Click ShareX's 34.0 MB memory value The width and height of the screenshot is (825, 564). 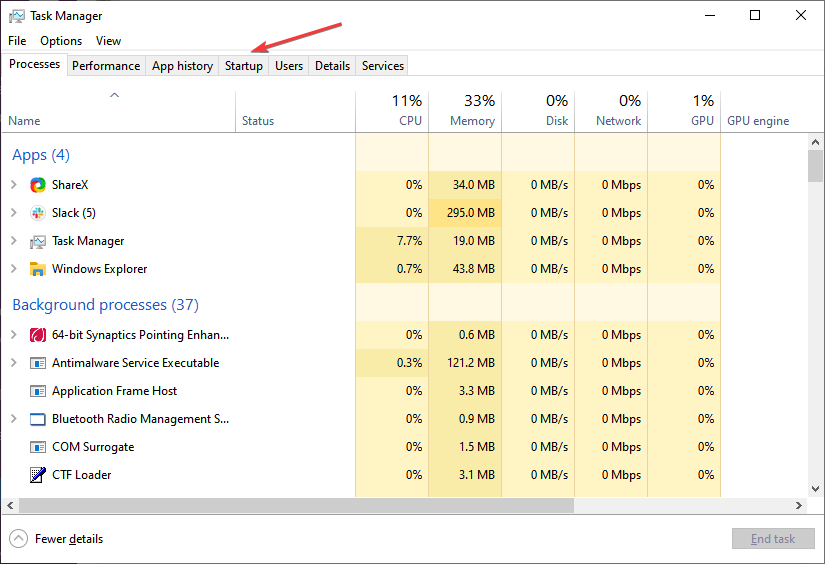coord(474,185)
